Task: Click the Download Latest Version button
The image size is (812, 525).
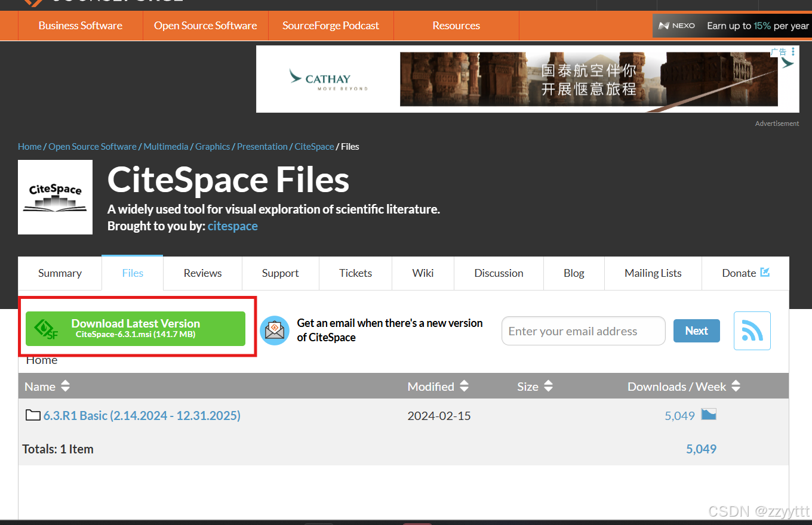Action: click(x=136, y=329)
